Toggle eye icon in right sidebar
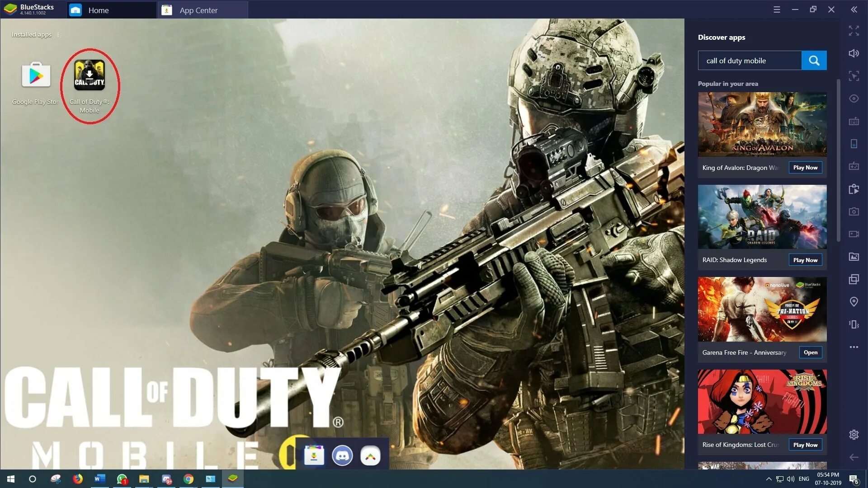 pyautogui.click(x=854, y=99)
